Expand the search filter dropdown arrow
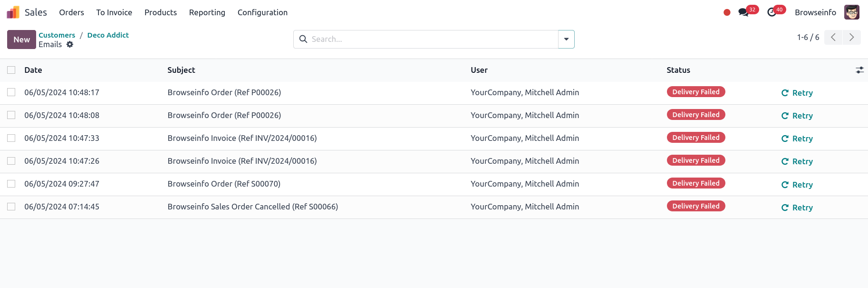The width and height of the screenshot is (868, 288). tap(566, 39)
